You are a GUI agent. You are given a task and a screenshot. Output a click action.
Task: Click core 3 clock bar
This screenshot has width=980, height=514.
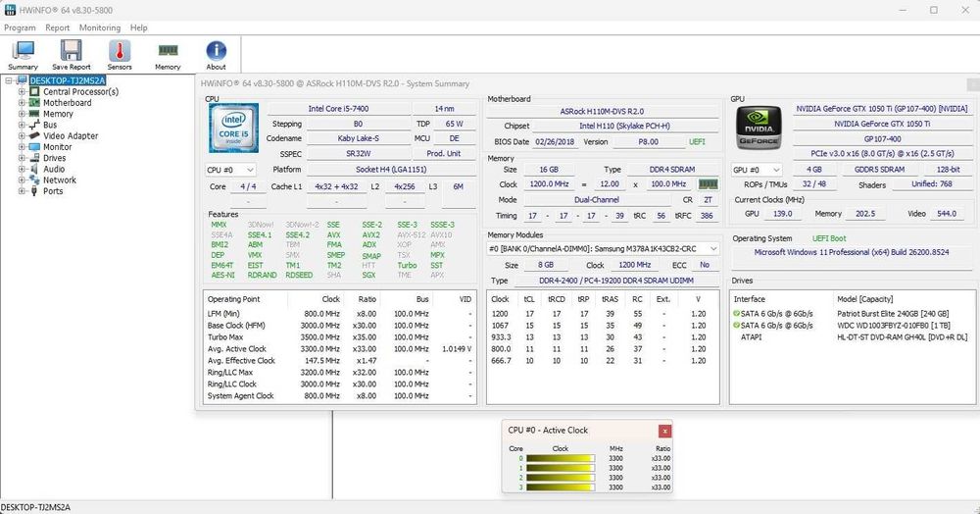point(560,488)
